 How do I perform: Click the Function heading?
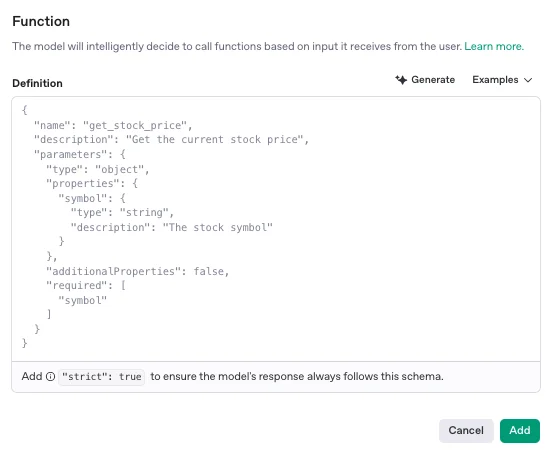pyautogui.click(x=41, y=21)
